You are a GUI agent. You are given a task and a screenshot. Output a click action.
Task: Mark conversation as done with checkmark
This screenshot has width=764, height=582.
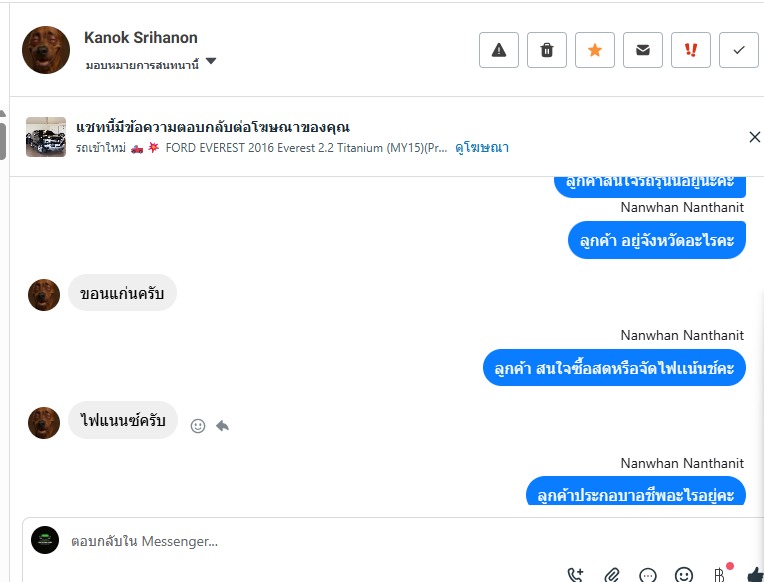coord(739,50)
